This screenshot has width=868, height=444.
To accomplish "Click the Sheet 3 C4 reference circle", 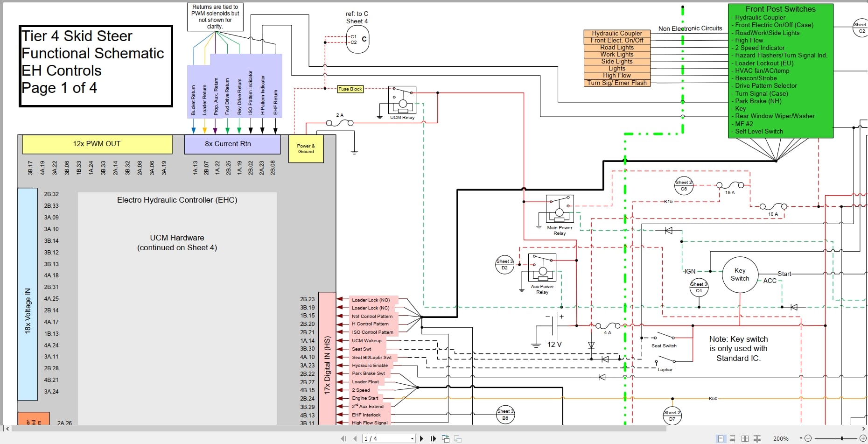I will click(699, 287).
